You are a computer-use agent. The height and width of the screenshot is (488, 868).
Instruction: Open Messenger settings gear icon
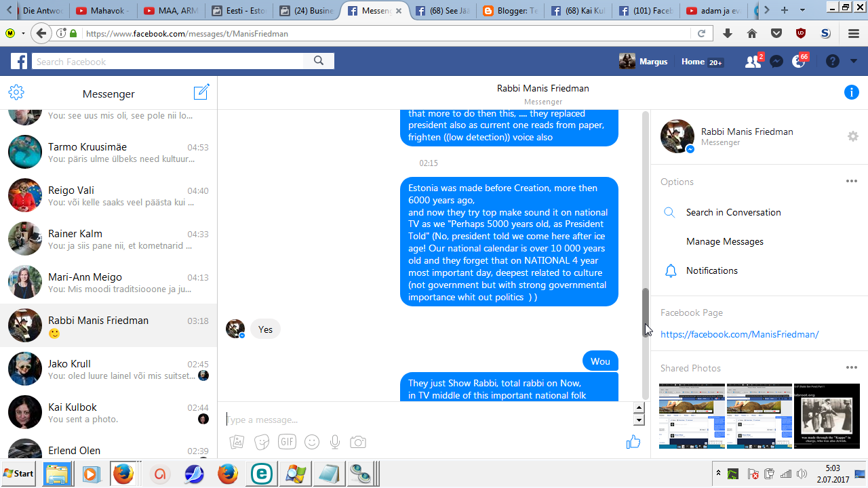click(x=16, y=93)
